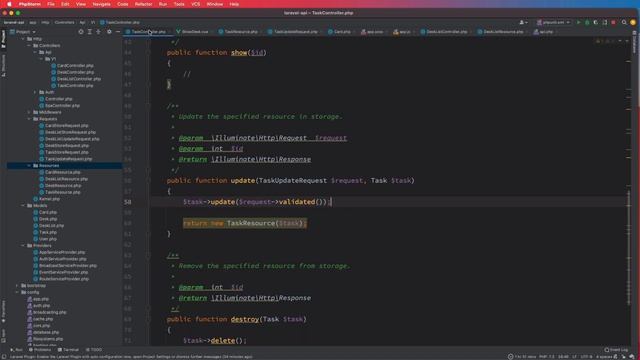Open the Favorites tool window stripe button
Viewport: 640px width, 360px height.
(3, 312)
